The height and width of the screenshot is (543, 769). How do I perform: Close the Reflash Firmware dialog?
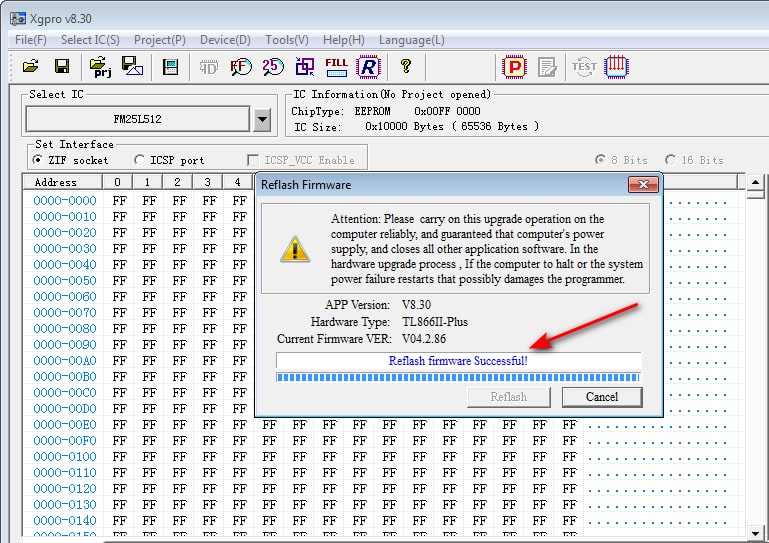coord(641,185)
